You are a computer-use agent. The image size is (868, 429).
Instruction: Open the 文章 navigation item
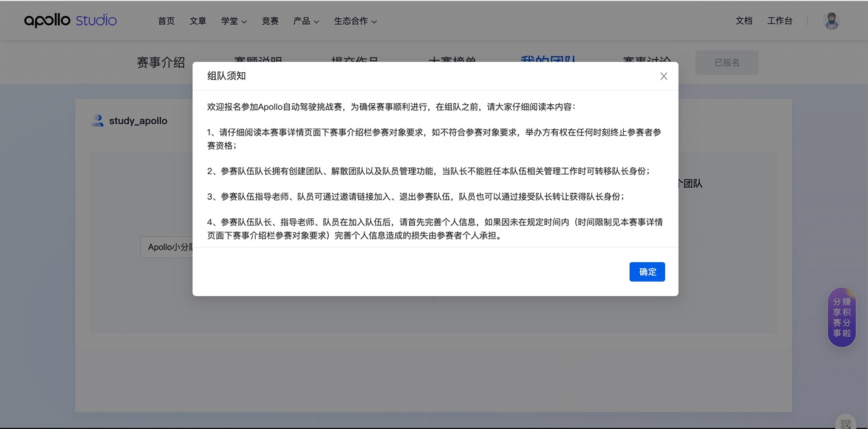[x=198, y=21]
